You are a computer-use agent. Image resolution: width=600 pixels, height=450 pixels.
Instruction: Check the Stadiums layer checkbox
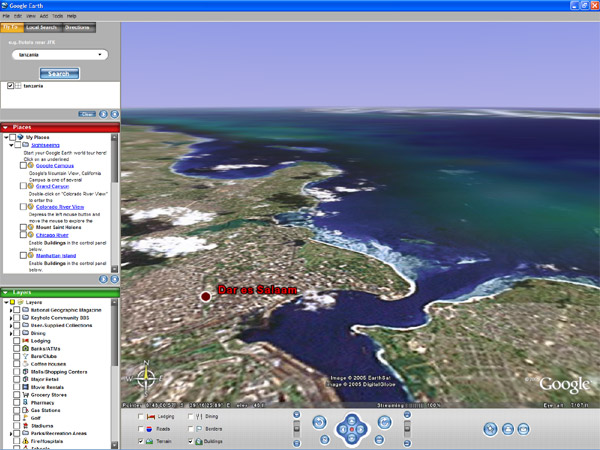coord(16,426)
